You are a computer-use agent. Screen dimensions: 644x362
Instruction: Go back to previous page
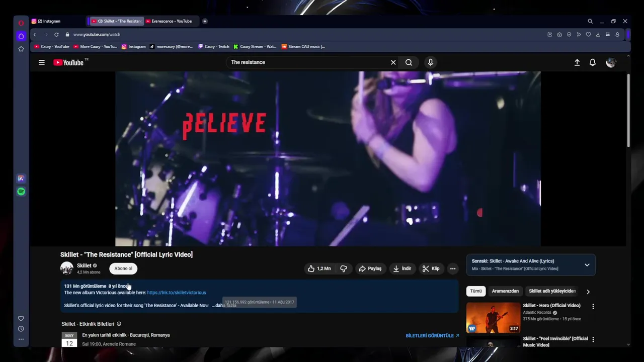34,35
